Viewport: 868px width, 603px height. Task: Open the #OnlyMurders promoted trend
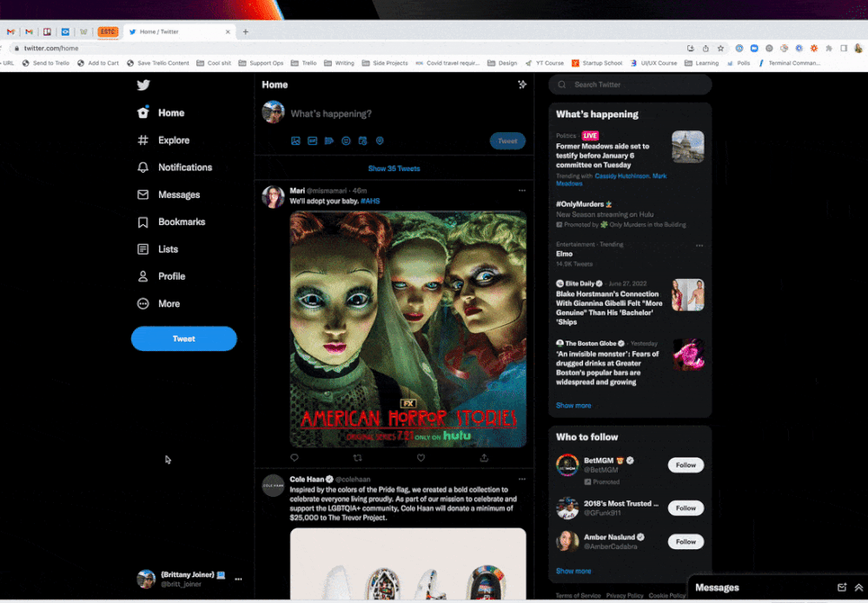click(580, 204)
